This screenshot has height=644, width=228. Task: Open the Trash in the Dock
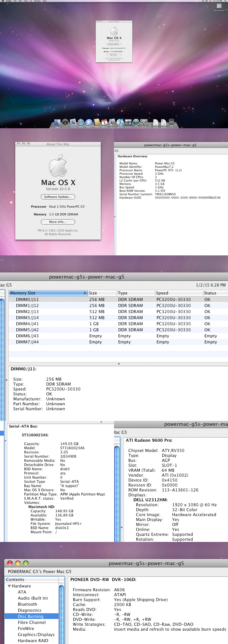coord(171,122)
